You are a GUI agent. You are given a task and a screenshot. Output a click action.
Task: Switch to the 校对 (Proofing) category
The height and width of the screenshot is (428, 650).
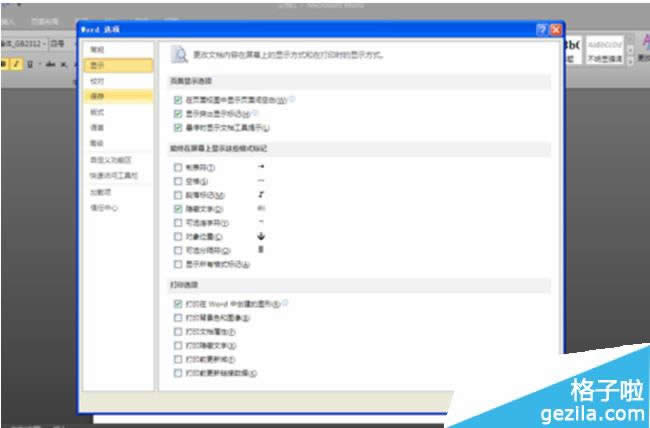coord(118,81)
